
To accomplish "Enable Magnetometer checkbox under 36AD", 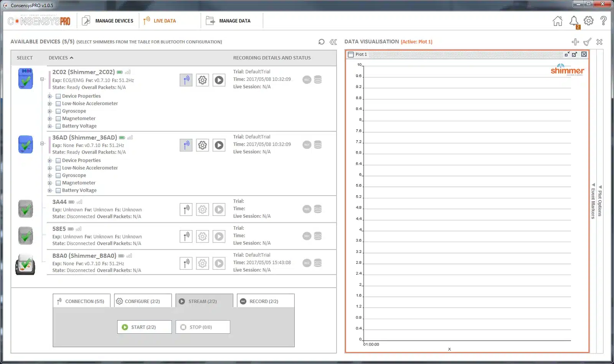I will click(x=58, y=183).
